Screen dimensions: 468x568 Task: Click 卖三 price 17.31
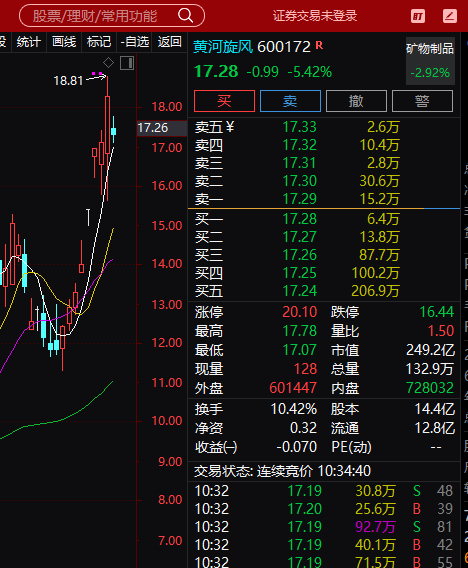coord(299,163)
